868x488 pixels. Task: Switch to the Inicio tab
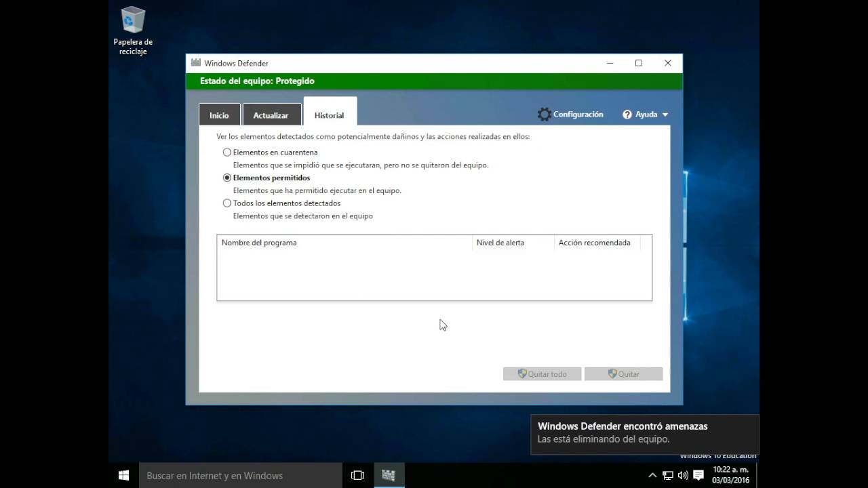[x=219, y=115]
